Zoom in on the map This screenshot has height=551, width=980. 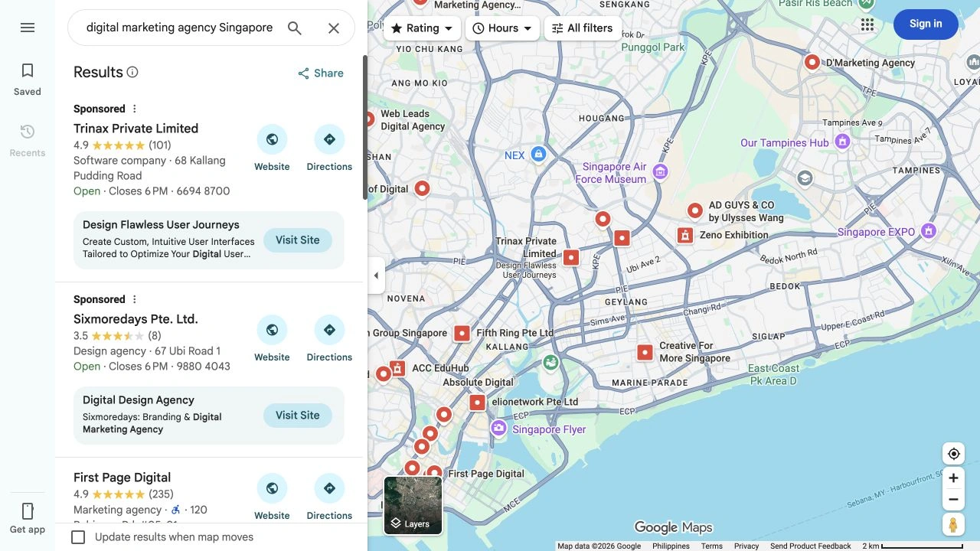953,478
